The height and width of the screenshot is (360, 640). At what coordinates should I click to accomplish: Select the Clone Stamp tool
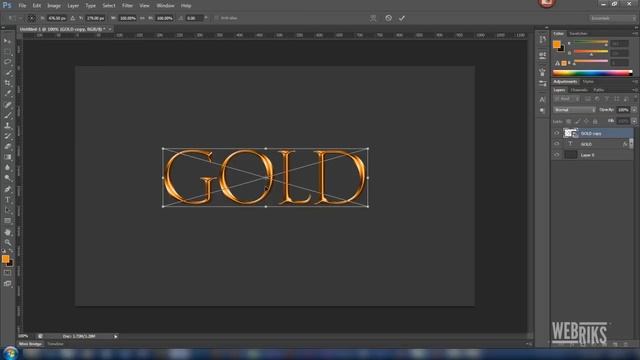[x=7, y=126]
